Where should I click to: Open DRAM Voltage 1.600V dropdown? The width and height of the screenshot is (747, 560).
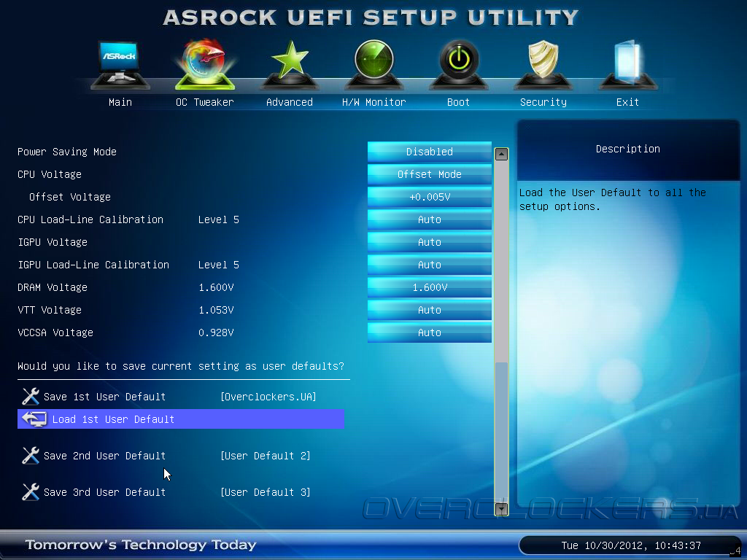click(x=429, y=287)
